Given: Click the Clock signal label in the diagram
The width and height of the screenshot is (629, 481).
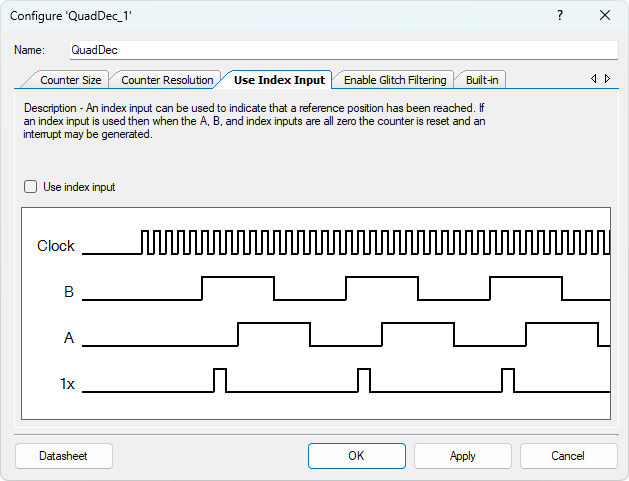Looking at the screenshot, I should coord(56,246).
